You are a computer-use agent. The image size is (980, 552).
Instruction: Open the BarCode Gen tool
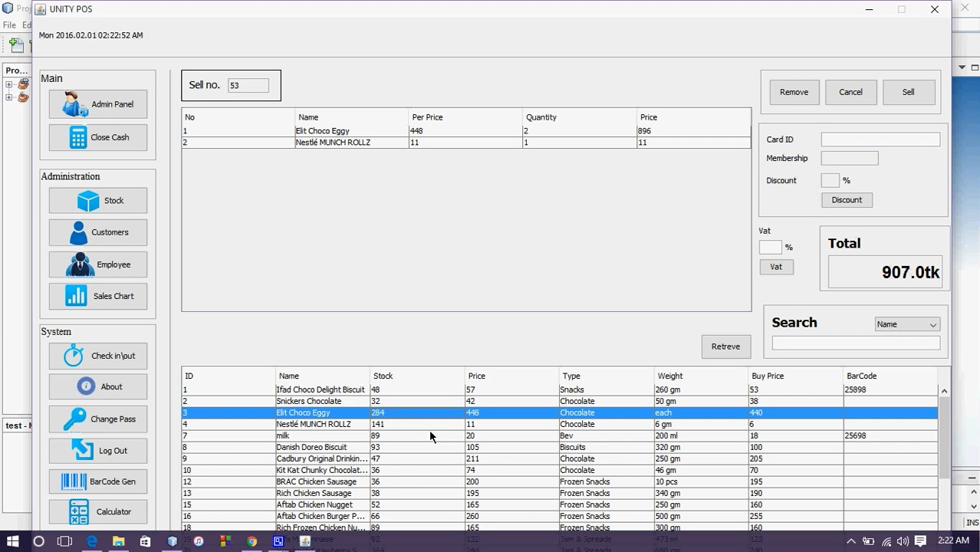pos(97,481)
